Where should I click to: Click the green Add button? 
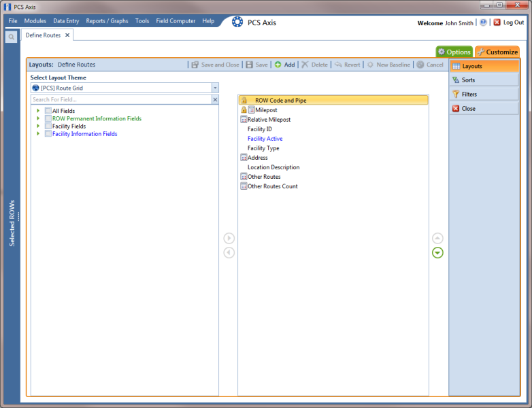point(284,65)
